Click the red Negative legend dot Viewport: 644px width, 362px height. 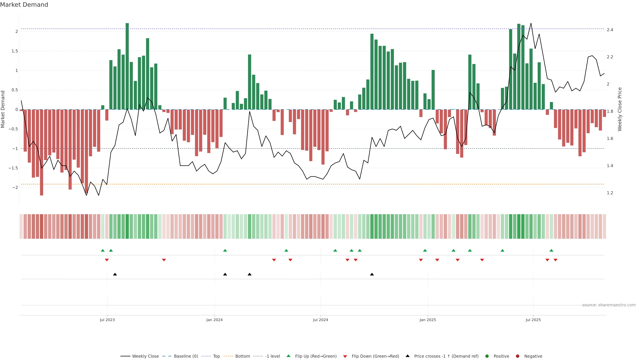(x=518, y=356)
